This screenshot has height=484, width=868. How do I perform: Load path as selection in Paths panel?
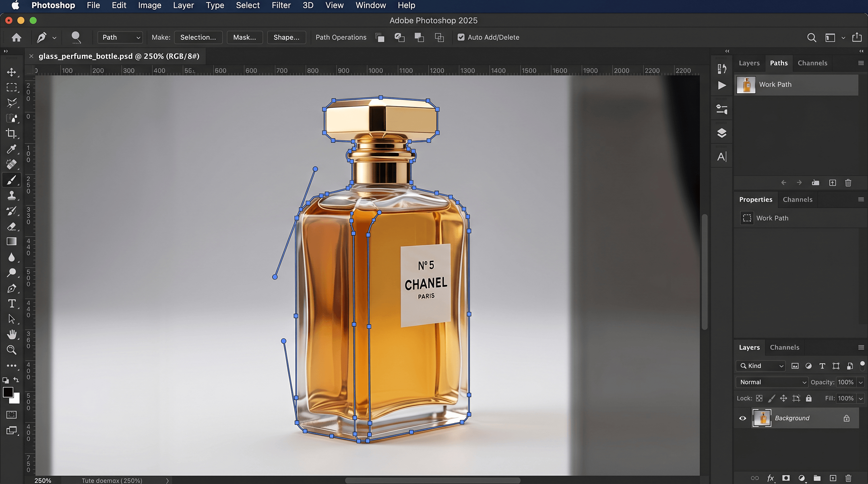pyautogui.click(x=815, y=183)
